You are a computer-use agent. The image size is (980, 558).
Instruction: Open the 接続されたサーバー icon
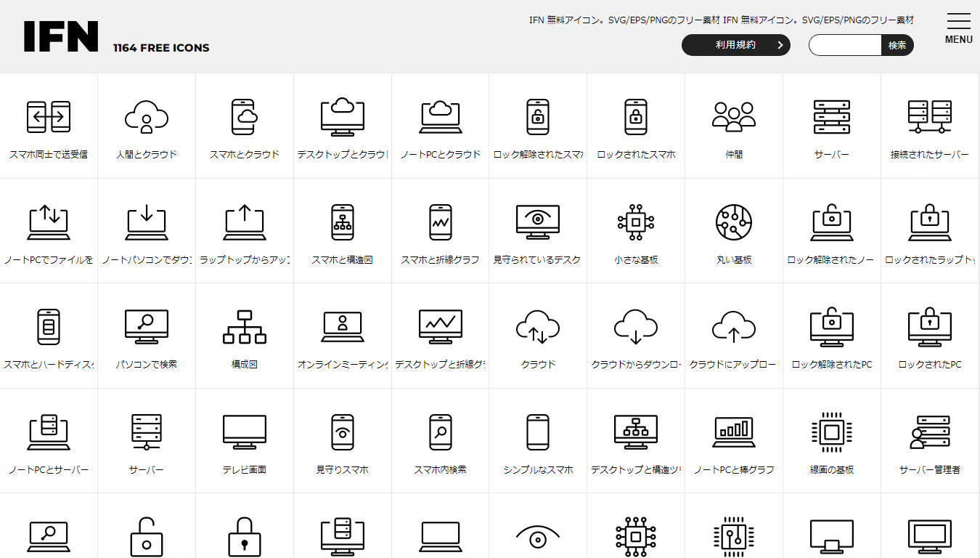tap(930, 117)
